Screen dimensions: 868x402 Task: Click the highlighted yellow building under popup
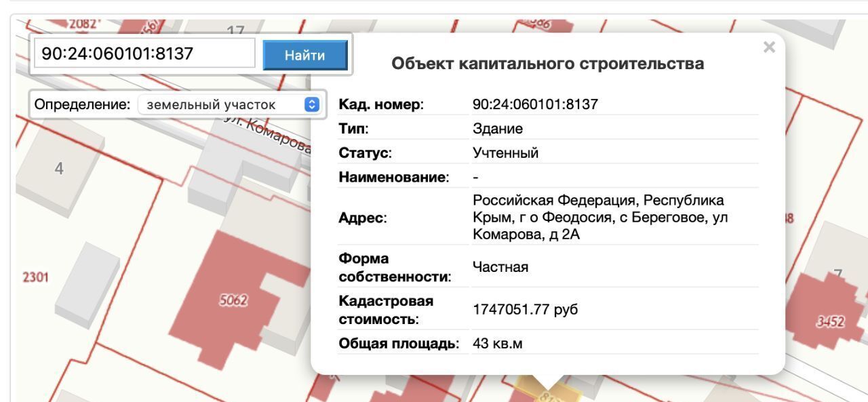[x=545, y=393]
